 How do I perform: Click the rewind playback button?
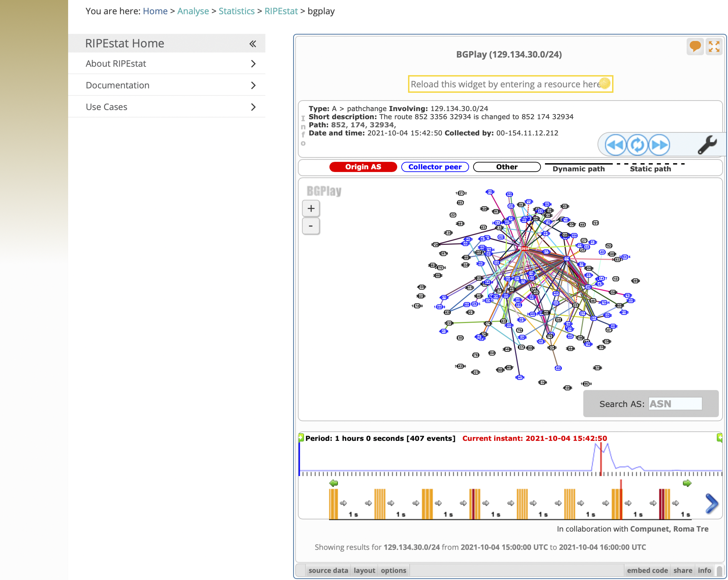[615, 145]
